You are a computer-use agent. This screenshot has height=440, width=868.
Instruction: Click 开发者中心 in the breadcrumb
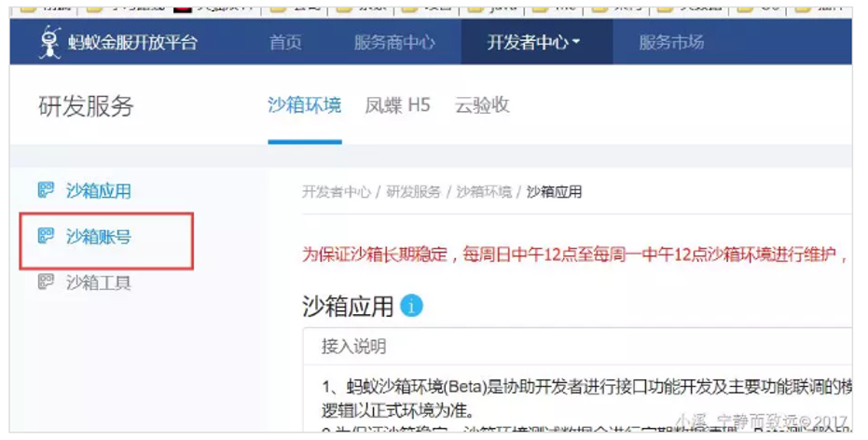[x=336, y=192]
